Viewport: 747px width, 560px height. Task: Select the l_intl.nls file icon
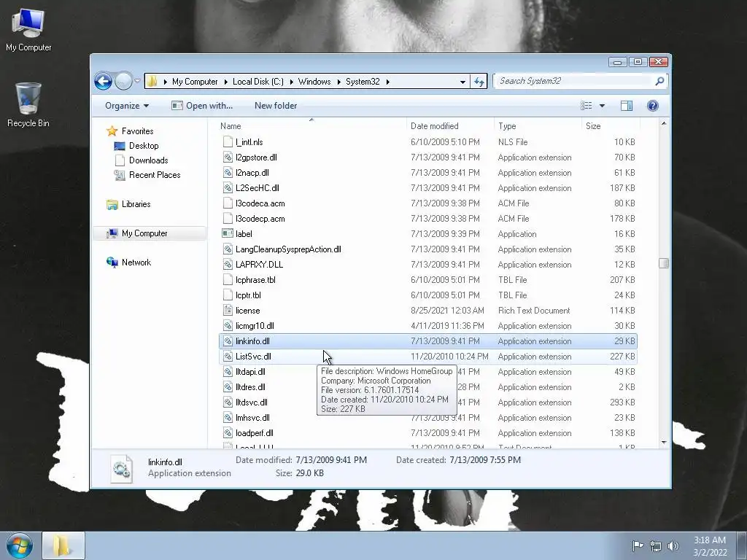pos(228,142)
